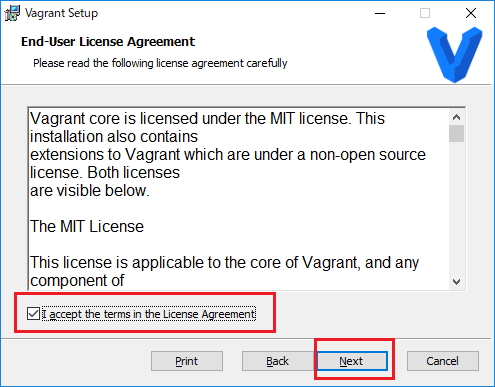The height and width of the screenshot is (387, 495).
Task: Uncheck the accept license terms checkbox
Action: 33,314
